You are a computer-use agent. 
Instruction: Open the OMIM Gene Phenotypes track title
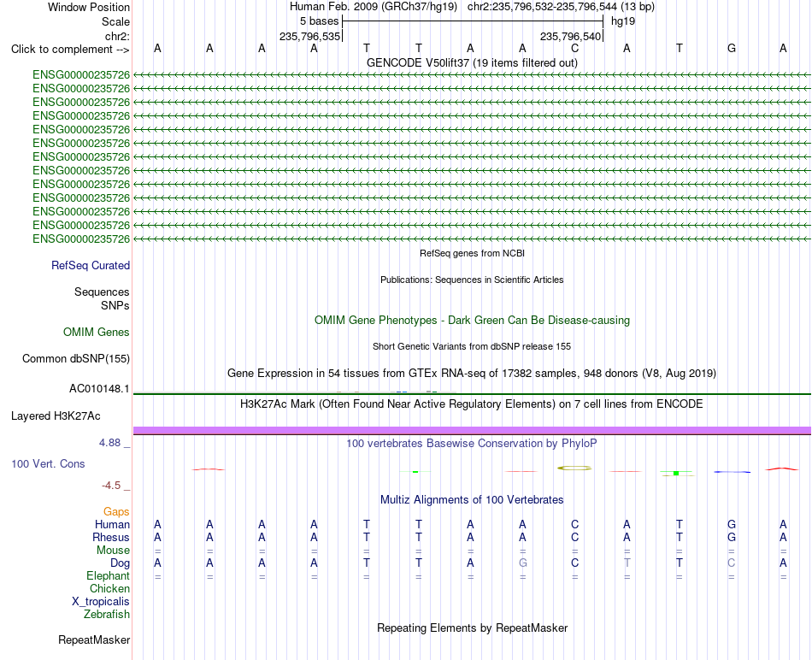[472, 320]
